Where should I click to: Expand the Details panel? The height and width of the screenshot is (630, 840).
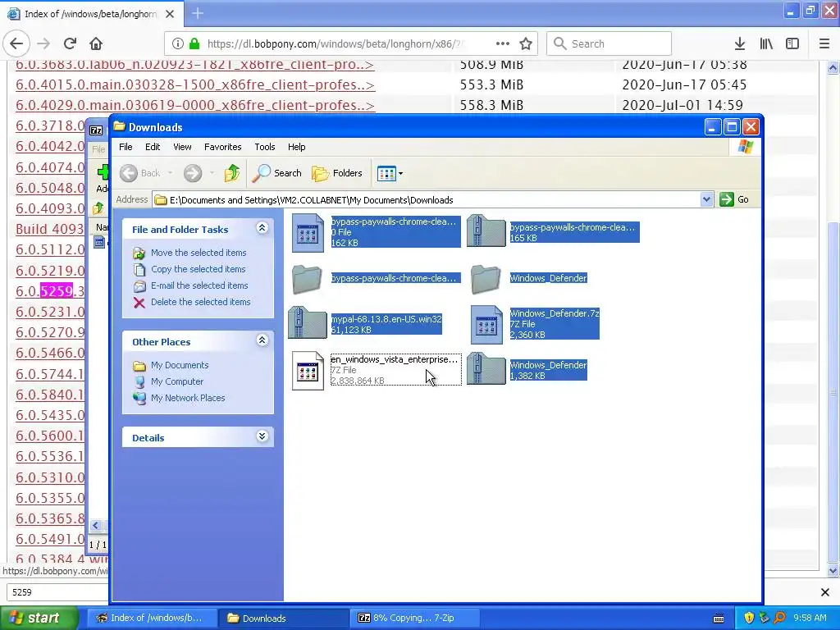pyautogui.click(x=262, y=436)
